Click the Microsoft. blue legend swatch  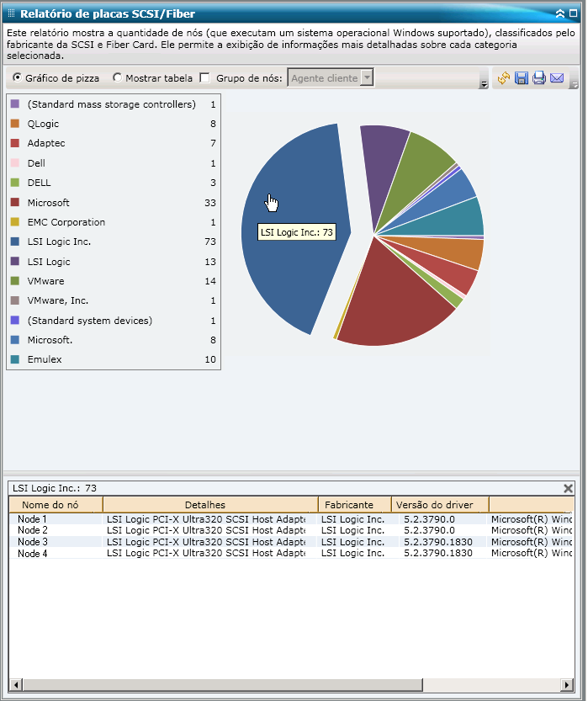point(15,340)
